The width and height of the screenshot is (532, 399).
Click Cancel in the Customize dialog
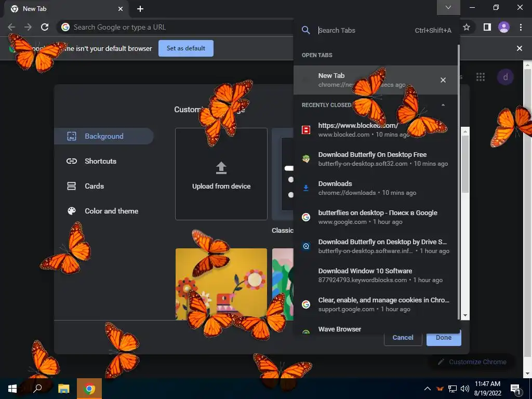(x=403, y=338)
